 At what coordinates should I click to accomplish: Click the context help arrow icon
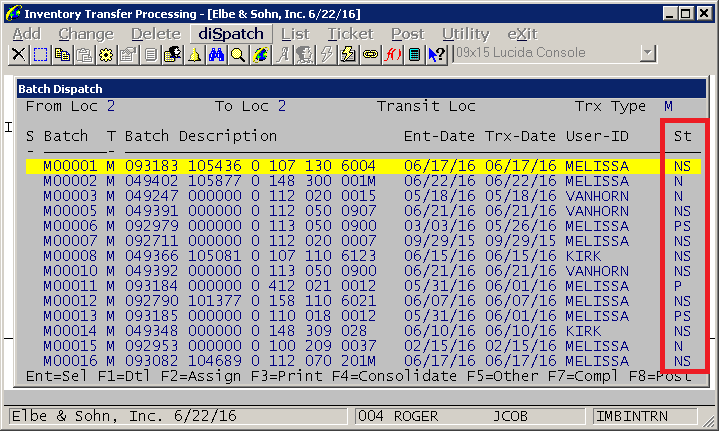(x=437, y=54)
